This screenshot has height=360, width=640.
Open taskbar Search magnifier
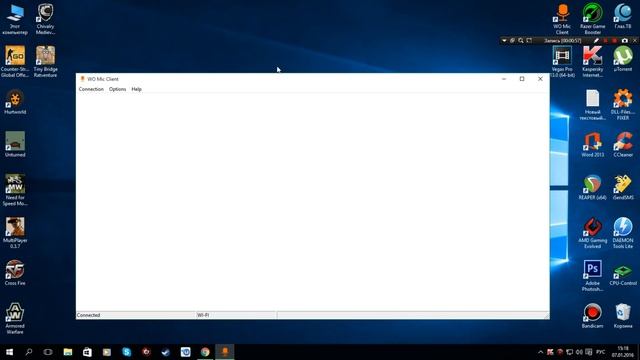pyautogui.click(x=29, y=352)
